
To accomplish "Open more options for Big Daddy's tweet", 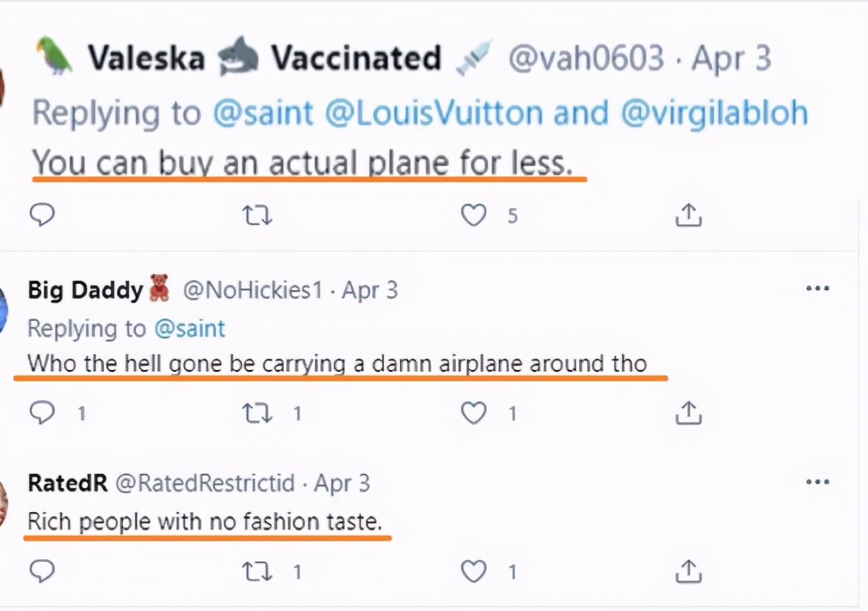I will pos(817,289).
